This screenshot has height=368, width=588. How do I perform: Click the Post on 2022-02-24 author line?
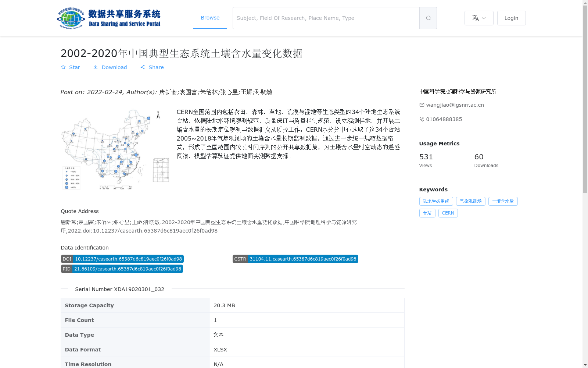[x=166, y=92]
